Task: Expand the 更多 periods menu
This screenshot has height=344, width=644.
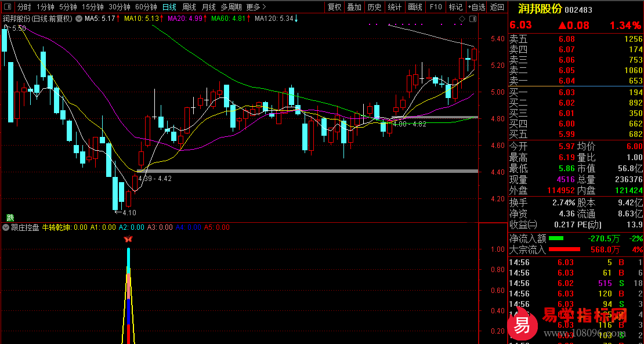Action: pos(256,6)
